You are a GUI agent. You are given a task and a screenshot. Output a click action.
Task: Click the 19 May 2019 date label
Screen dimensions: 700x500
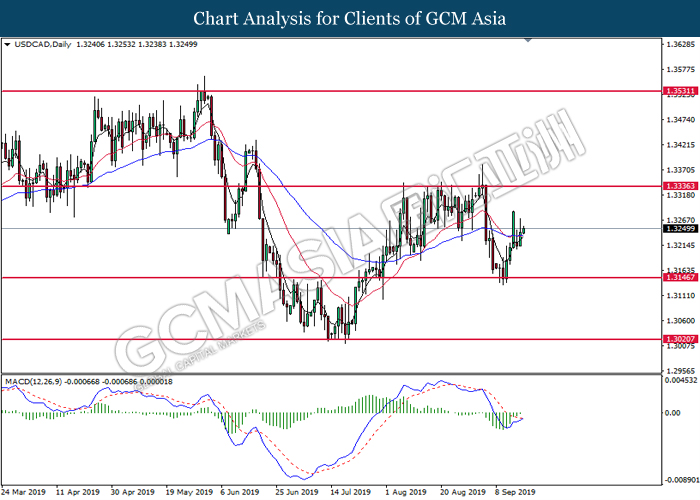(189, 492)
